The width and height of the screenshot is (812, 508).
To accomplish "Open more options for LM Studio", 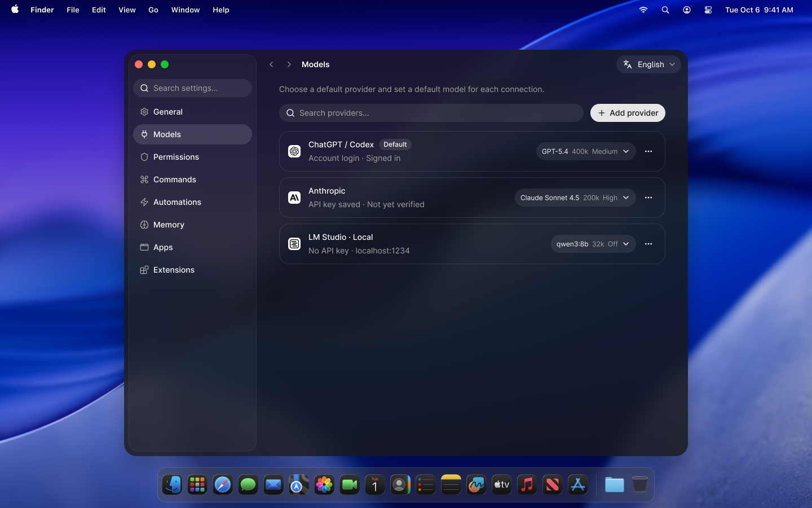I will click(x=648, y=244).
